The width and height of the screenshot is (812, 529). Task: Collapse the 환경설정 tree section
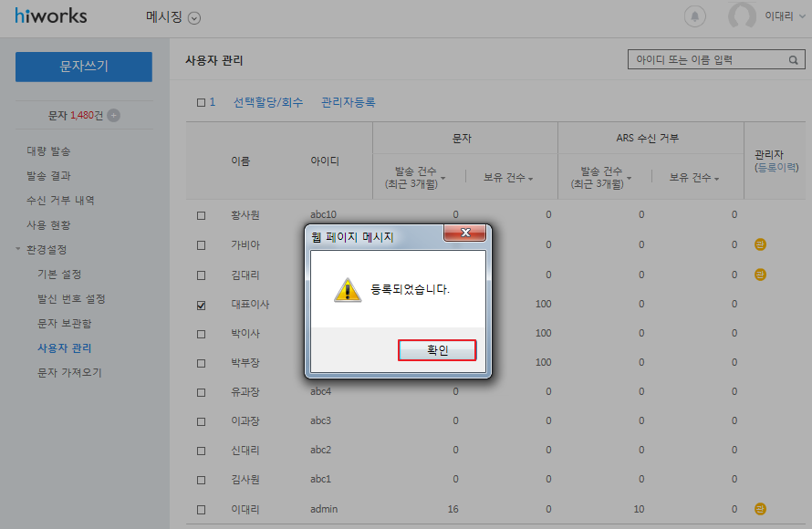[x=18, y=249]
